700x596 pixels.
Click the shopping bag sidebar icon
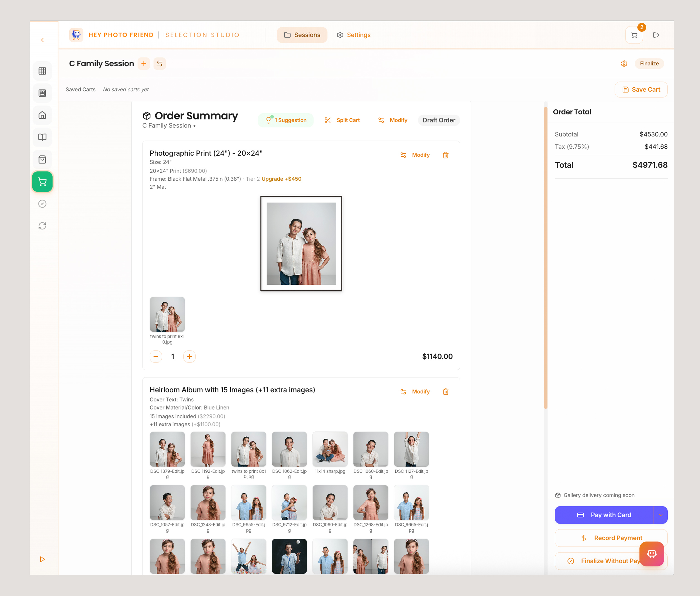[x=42, y=160]
